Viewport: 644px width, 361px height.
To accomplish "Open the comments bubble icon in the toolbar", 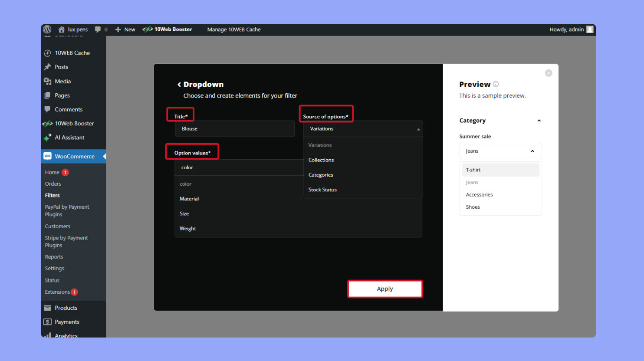I will coord(98,29).
